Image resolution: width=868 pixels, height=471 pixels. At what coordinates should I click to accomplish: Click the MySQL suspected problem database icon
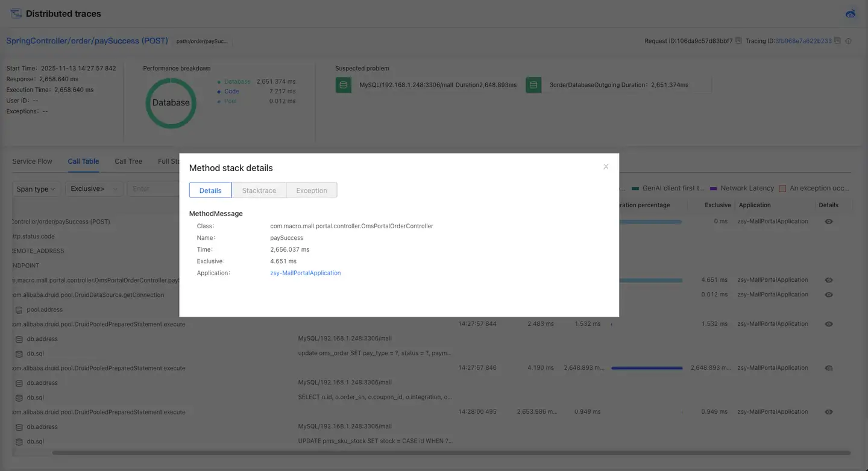343,85
